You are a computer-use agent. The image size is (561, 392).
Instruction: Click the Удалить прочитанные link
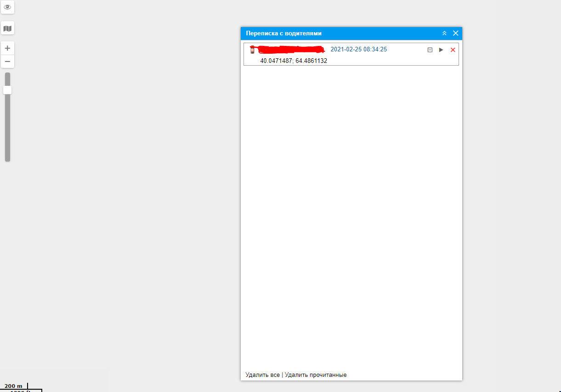coord(316,375)
